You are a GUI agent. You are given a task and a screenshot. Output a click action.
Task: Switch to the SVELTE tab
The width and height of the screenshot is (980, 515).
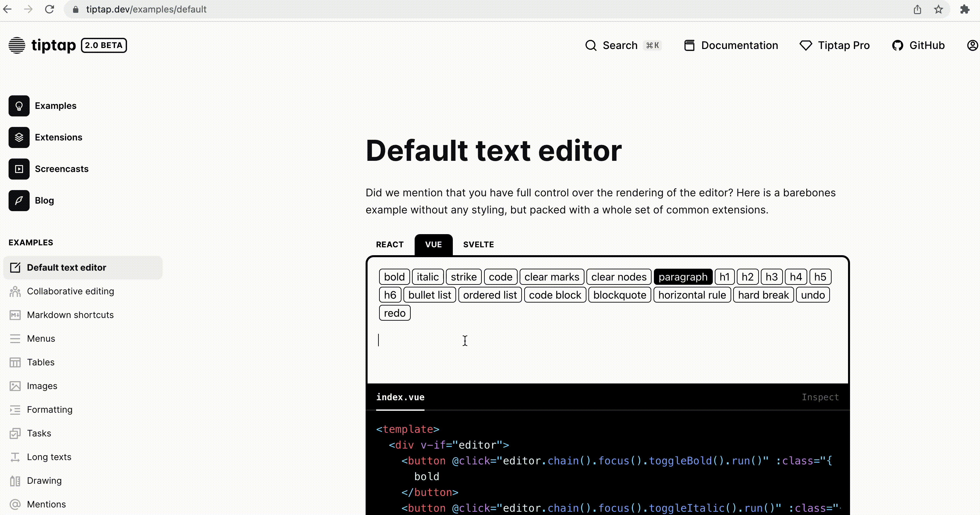click(x=478, y=244)
